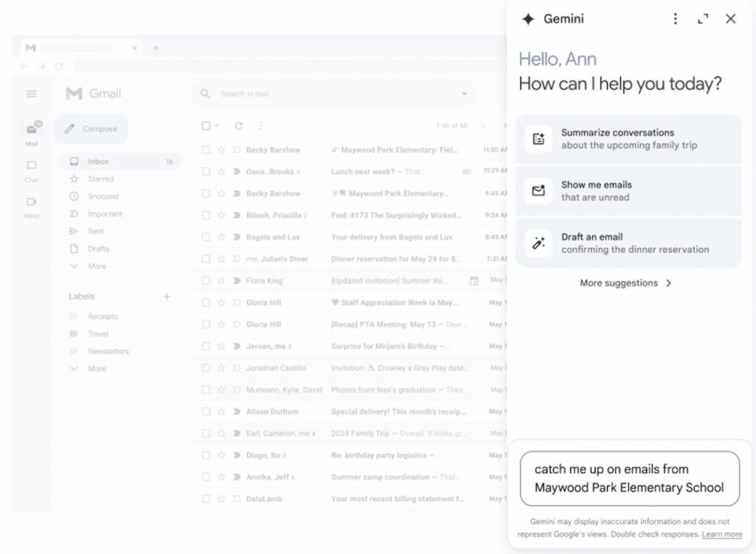Star the Jeroen, me email
The image size is (756, 554).
pyautogui.click(x=222, y=346)
